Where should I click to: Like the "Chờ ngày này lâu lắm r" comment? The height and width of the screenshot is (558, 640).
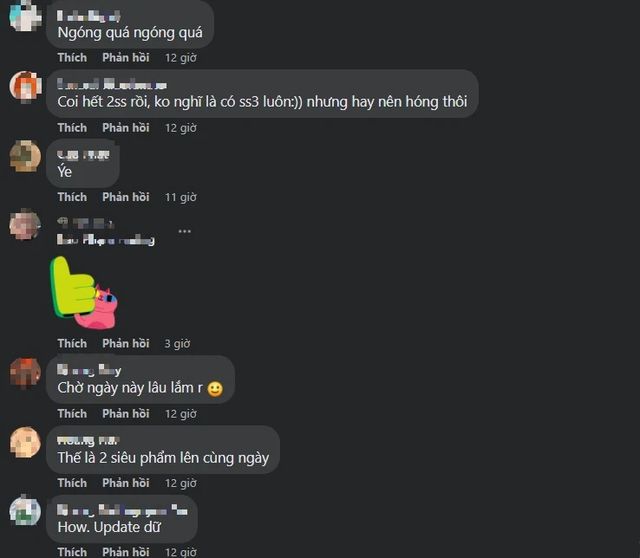point(72,413)
